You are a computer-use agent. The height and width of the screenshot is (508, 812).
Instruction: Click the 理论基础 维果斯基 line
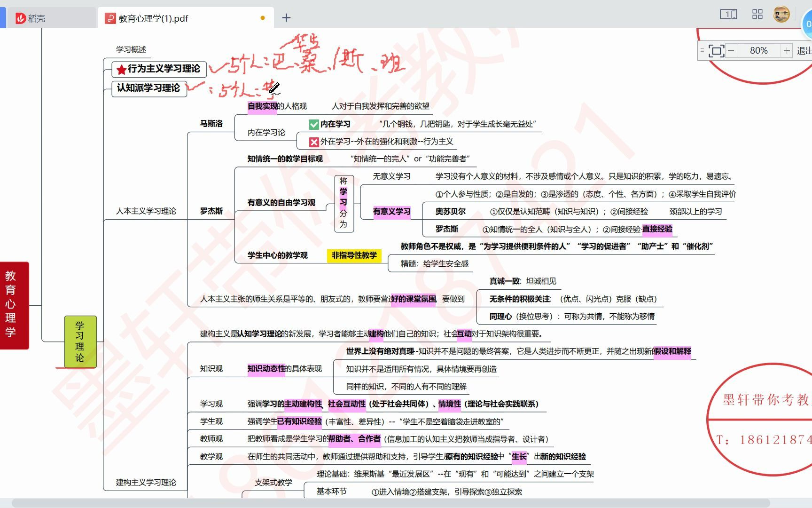point(455,474)
